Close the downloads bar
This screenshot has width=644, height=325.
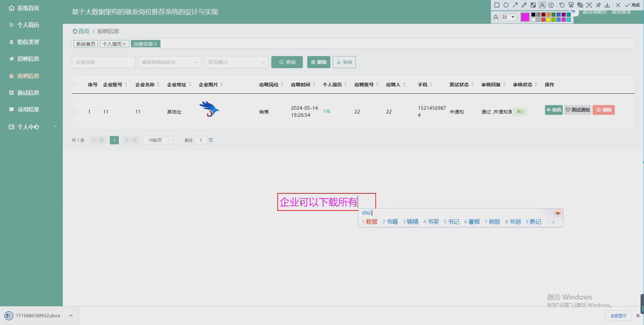point(638,316)
